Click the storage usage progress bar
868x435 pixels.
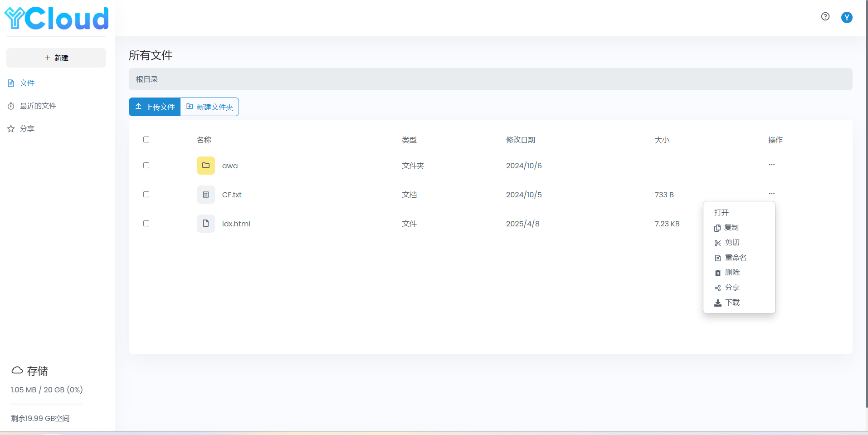[47, 404]
